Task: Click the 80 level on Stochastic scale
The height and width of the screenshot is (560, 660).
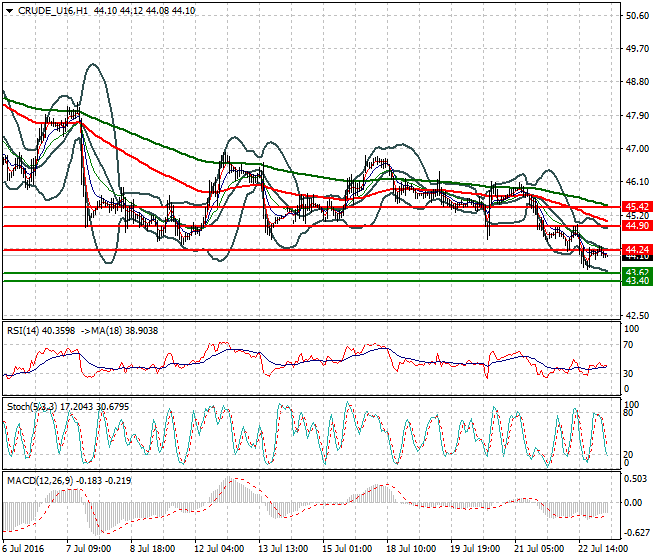Action: coord(629,411)
